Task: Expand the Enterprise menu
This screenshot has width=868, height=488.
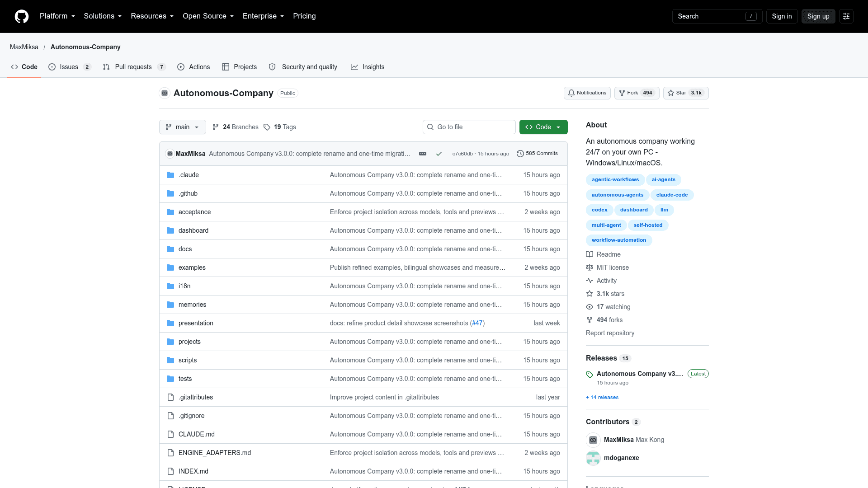Action: click(263, 16)
